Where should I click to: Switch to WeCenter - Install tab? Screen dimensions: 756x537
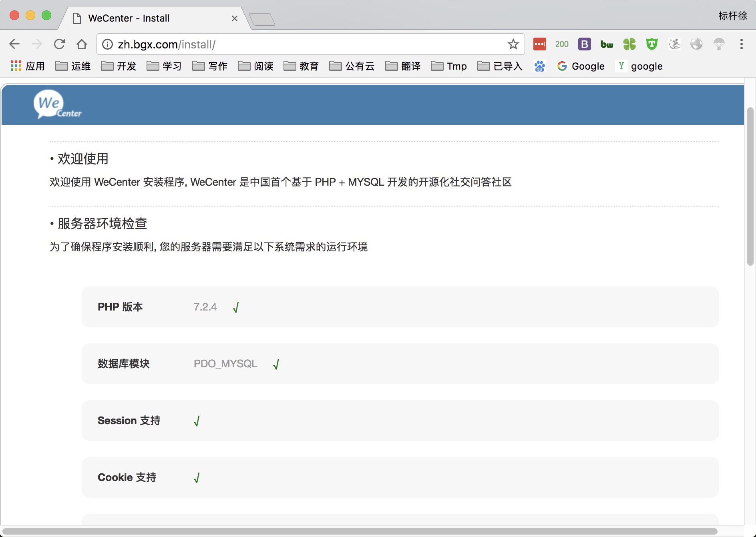click(x=155, y=18)
